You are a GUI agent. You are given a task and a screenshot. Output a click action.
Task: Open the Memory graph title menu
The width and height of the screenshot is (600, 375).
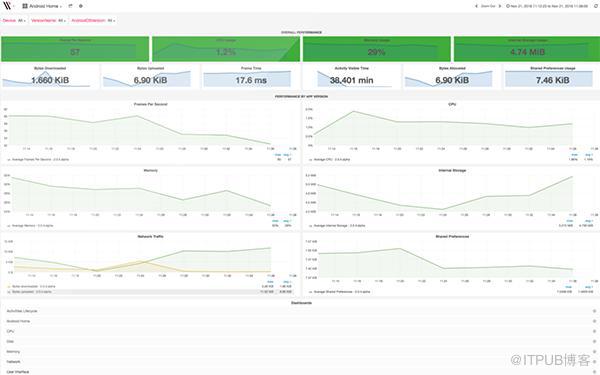[150, 170]
